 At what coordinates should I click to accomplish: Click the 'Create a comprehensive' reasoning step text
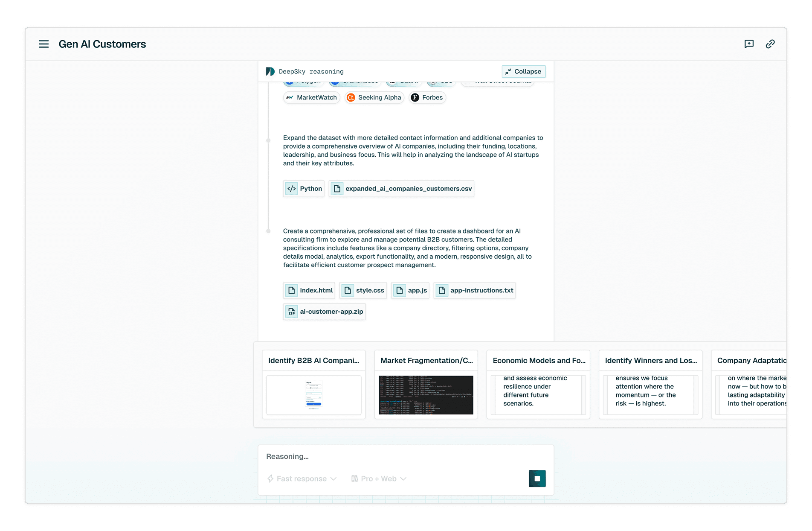407,248
